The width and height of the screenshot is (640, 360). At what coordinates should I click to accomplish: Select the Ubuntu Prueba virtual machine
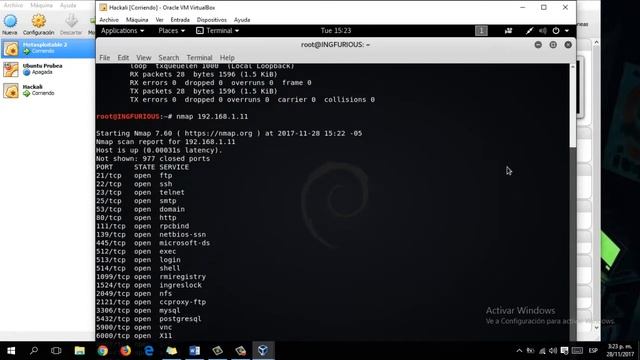coord(48,69)
